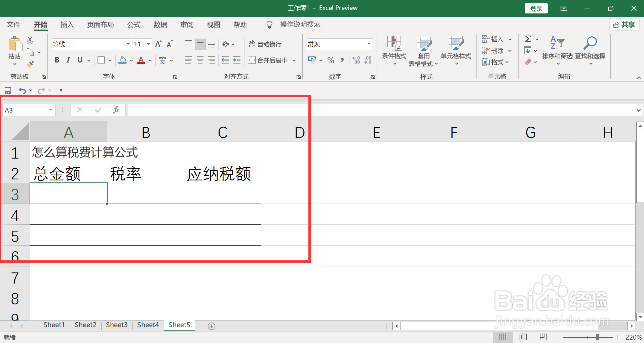This screenshot has height=343, width=644.
Task: Click the 登录 sign-in button
Action: [x=536, y=8]
